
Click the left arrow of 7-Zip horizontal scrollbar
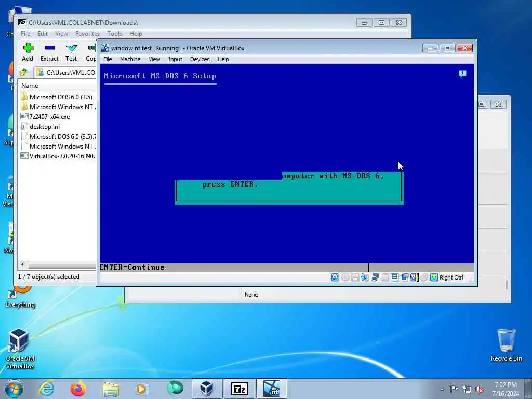[x=22, y=264]
